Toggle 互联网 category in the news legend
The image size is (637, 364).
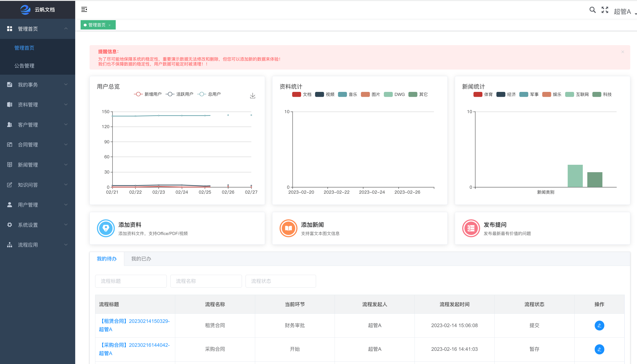click(x=577, y=95)
